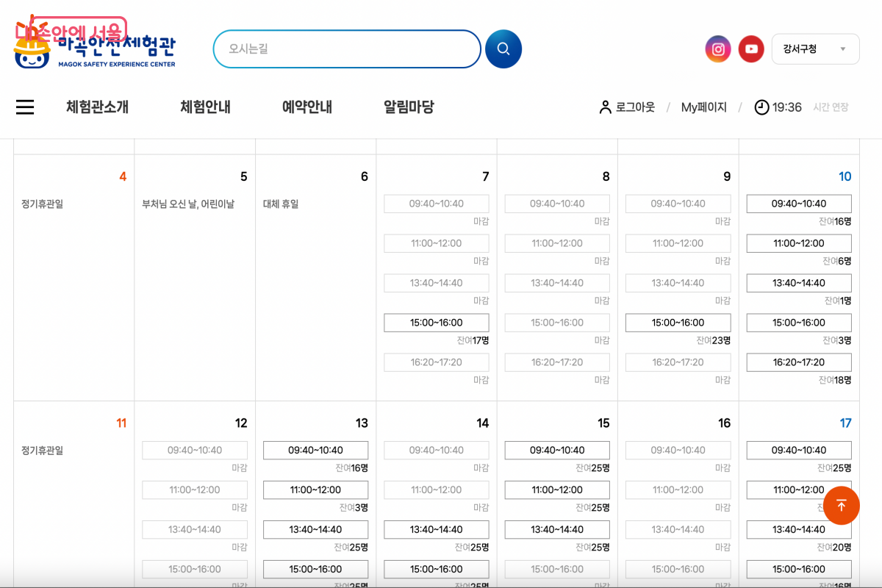The width and height of the screenshot is (882, 588).
Task: Focus the 오시는길 search input field
Action: coord(345,49)
